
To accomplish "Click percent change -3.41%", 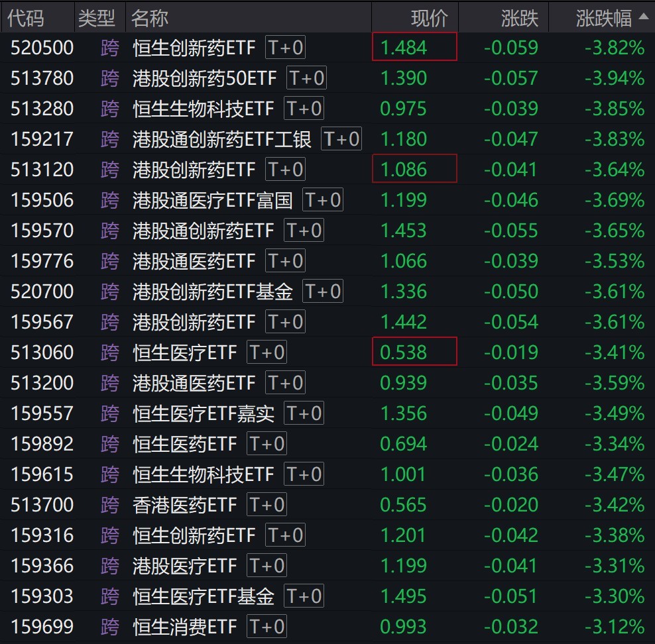I will 615,352.
